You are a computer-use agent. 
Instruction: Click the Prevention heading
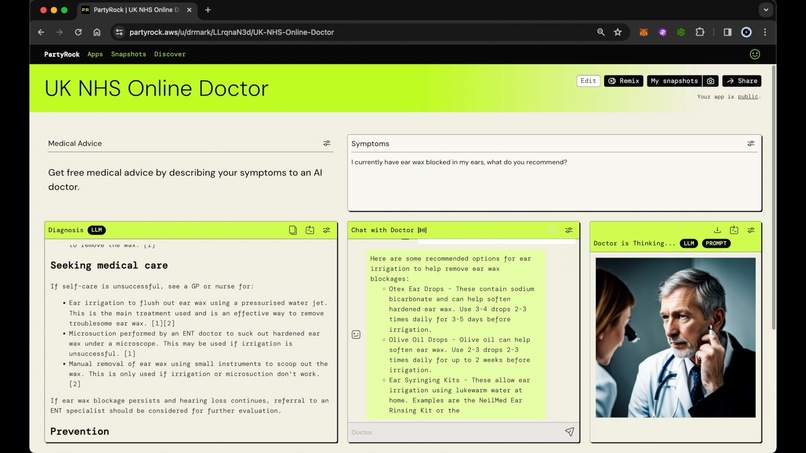pyautogui.click(x=80, y=431)
